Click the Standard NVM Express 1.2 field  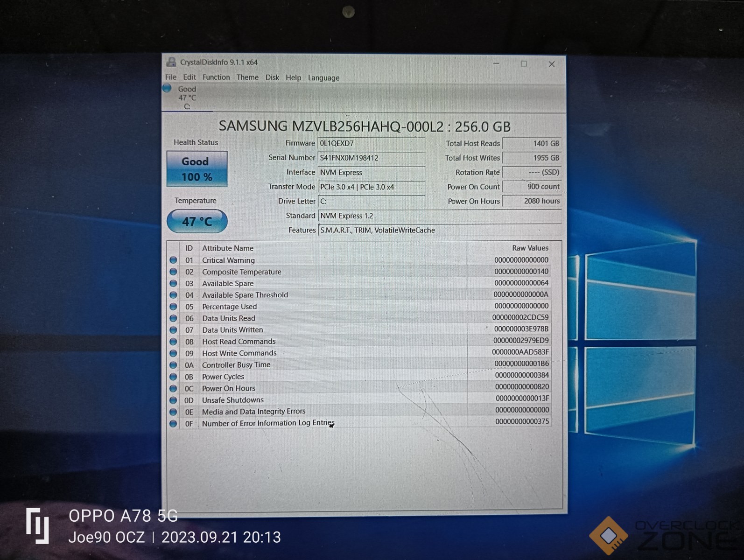coord(440,216)
